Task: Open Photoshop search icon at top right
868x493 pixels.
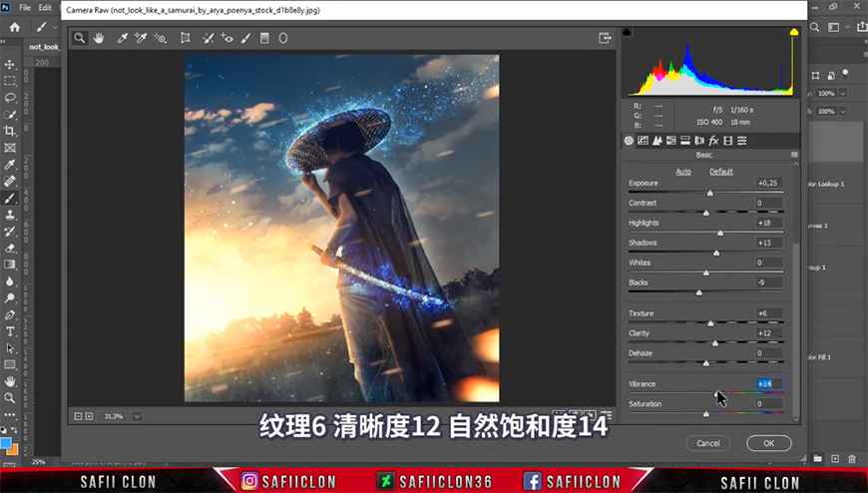Action: pyautogui.click(x=815, y=27)
